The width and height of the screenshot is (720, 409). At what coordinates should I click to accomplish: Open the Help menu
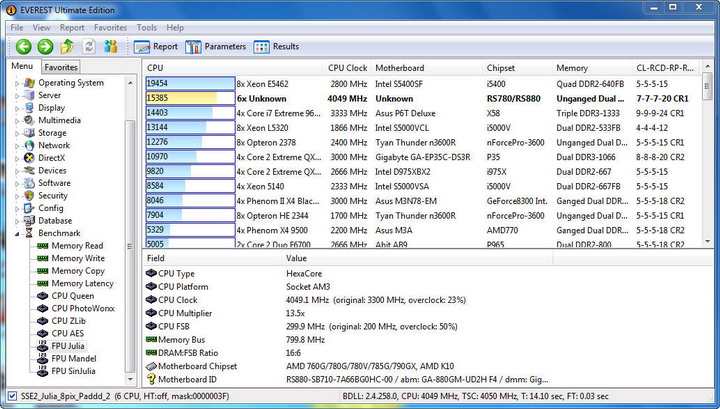point(175,28)
